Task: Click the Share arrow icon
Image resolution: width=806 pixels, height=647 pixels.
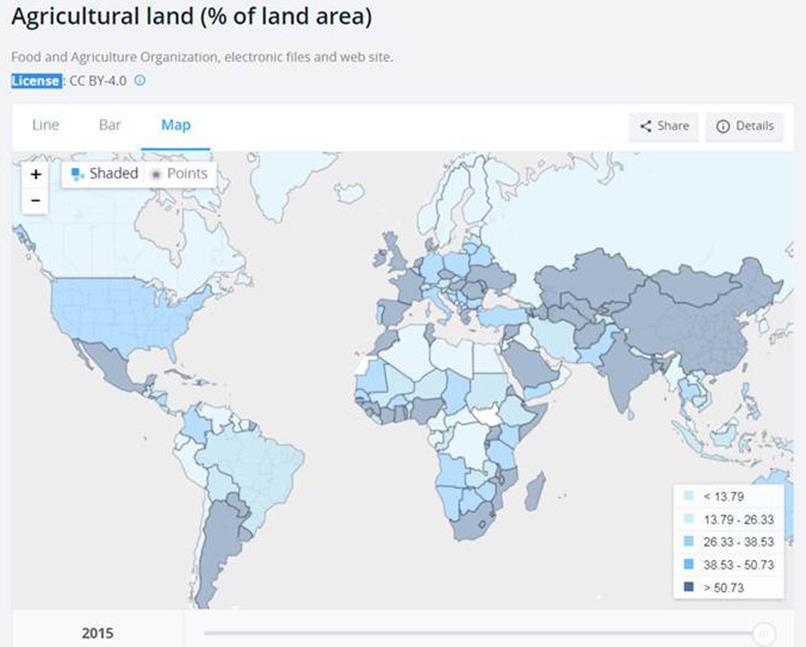Action: (x=646, y=126)
